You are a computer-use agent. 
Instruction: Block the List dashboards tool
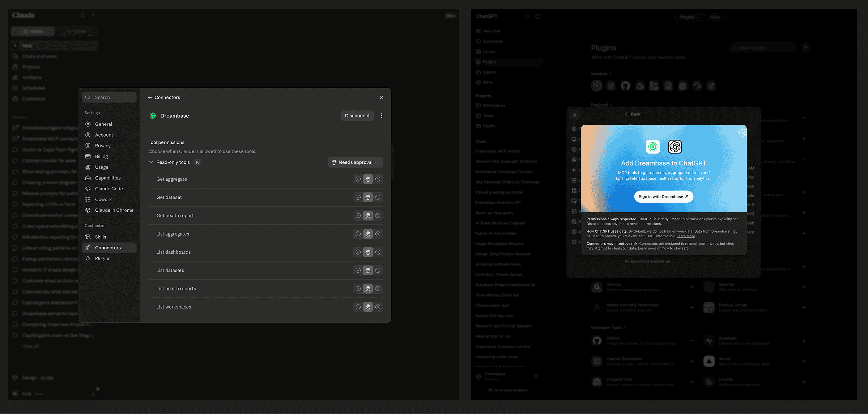(x=378, y=252)
